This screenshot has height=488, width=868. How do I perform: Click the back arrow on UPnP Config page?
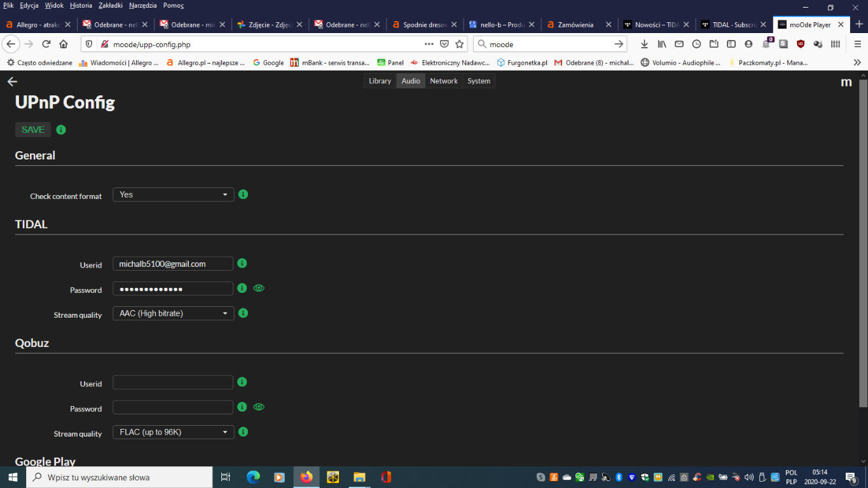pos(12,81)
